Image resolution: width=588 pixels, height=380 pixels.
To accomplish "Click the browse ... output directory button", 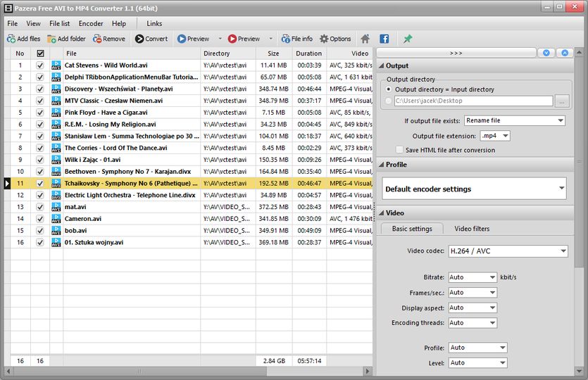I will (x=562, y=101).
